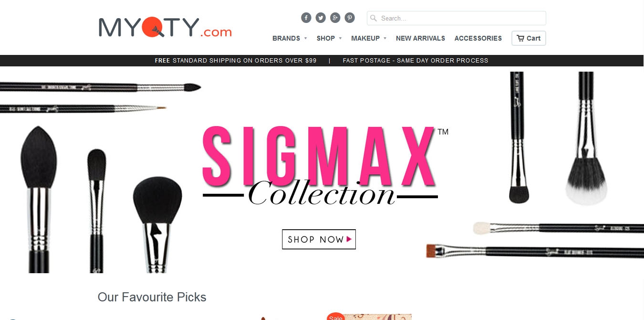Open the Google Plus social icon
This screenshot has height=320, width=644.
[x=335, y=18]
